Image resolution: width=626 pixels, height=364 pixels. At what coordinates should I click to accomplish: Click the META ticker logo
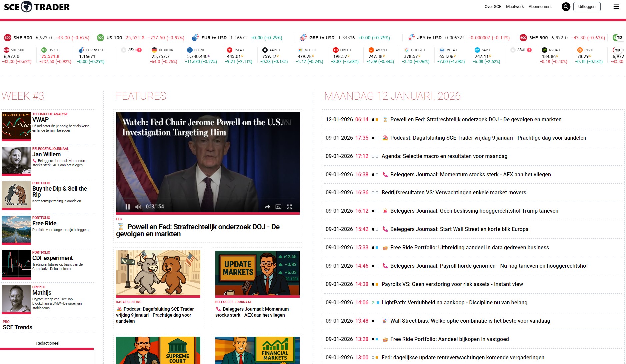point(442,50)
